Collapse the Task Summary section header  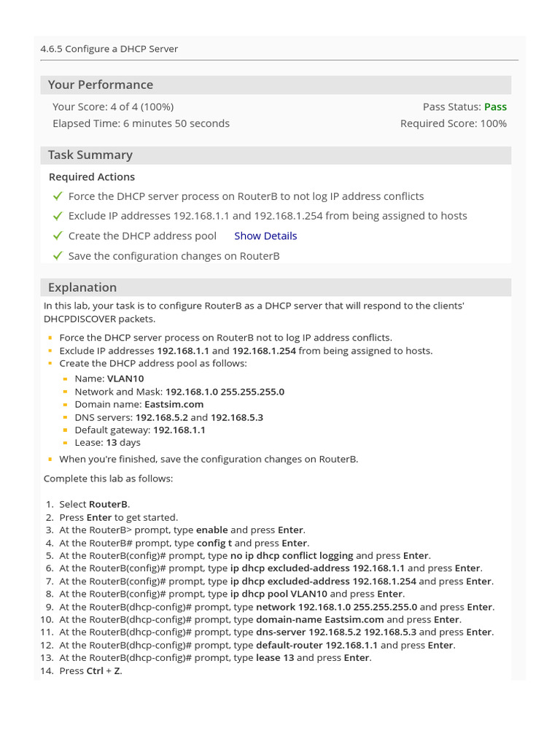90,155
